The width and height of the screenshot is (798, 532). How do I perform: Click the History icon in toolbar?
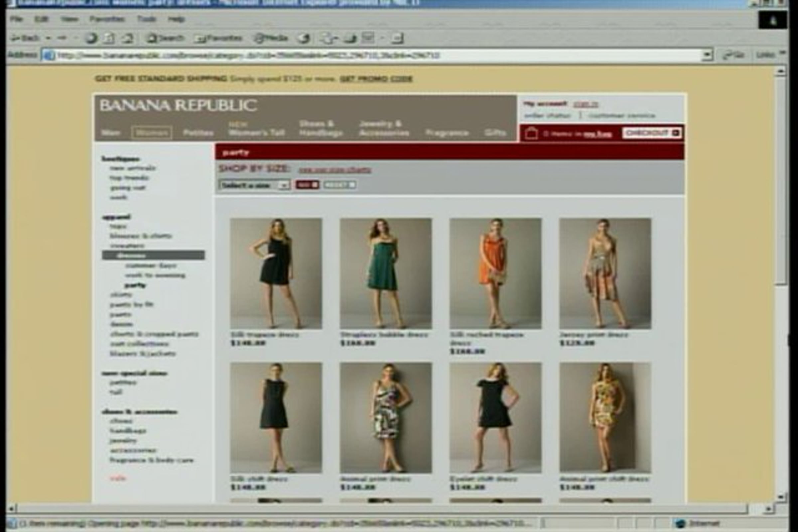coord(304,38)
